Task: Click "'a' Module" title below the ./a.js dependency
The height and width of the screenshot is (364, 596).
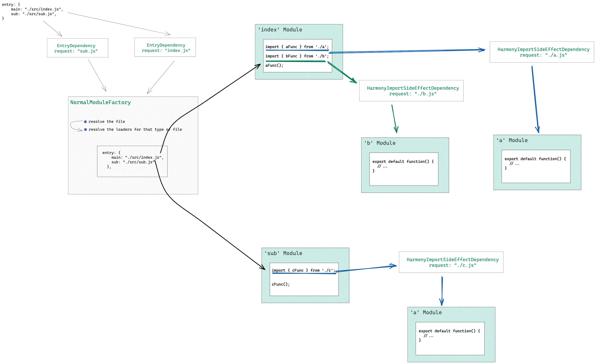Action: tap(512, 141)
